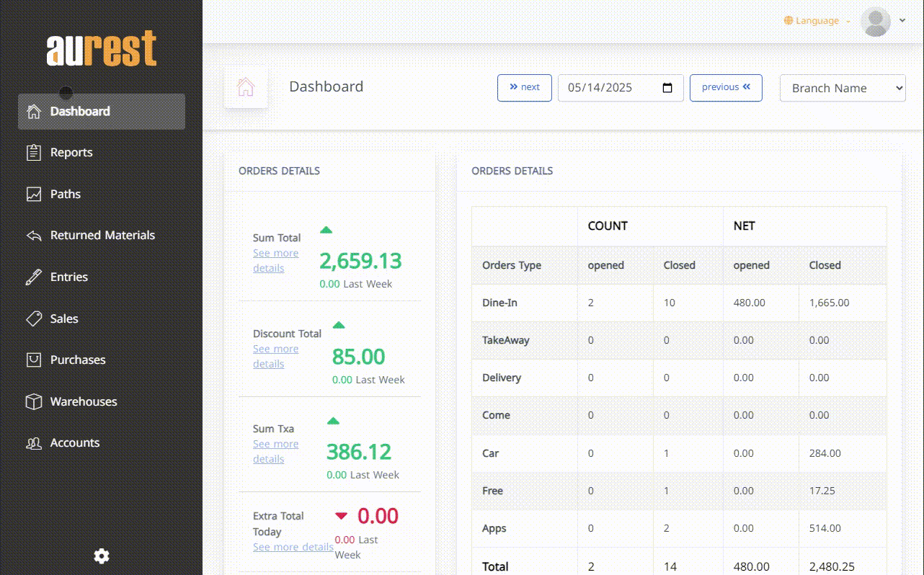Click the Reports clipboard icon
This screenshot has height=575, width=924.
33,153
